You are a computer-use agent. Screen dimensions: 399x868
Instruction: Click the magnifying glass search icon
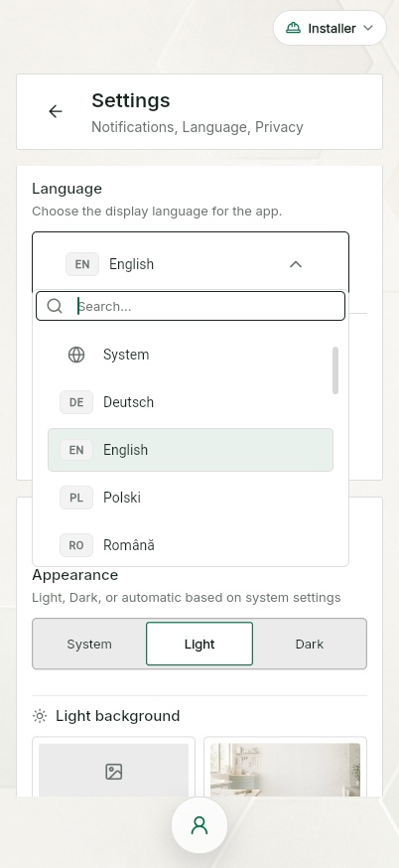coord(55,306)
